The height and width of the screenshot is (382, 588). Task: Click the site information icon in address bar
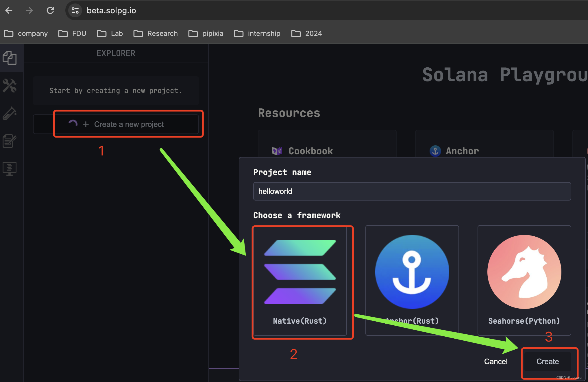point(75,11)
